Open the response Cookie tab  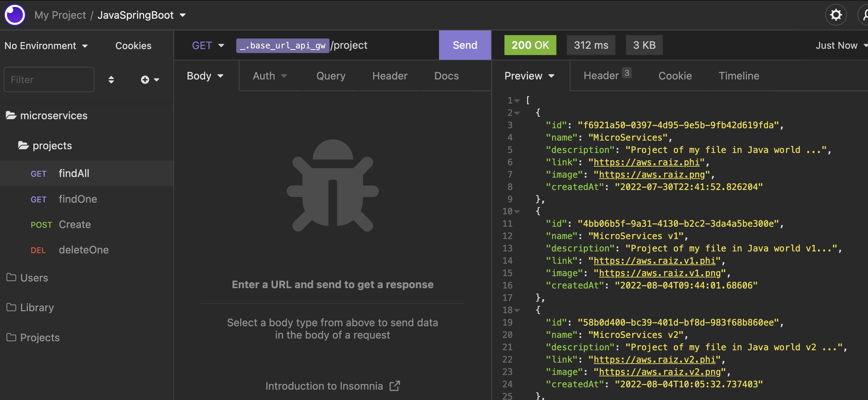(675, 76)
